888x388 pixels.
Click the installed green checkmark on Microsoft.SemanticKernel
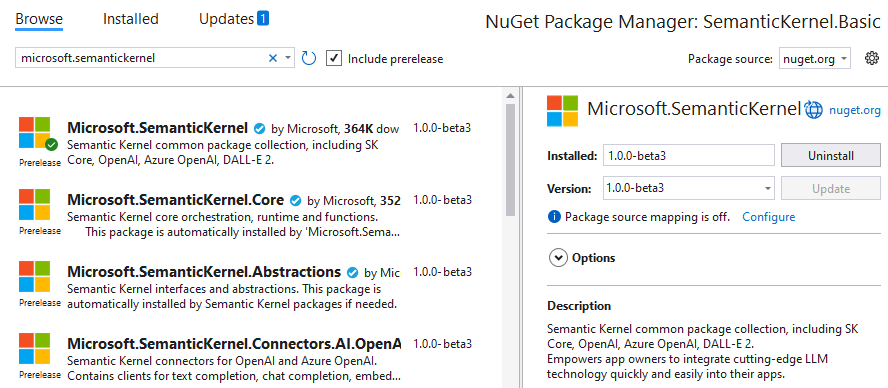(52, 144)
